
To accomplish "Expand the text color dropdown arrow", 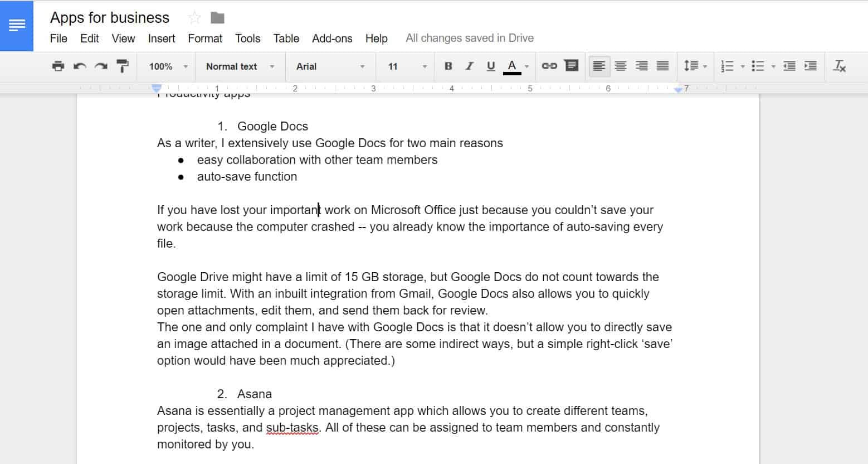I will click(x=526, y=67).
